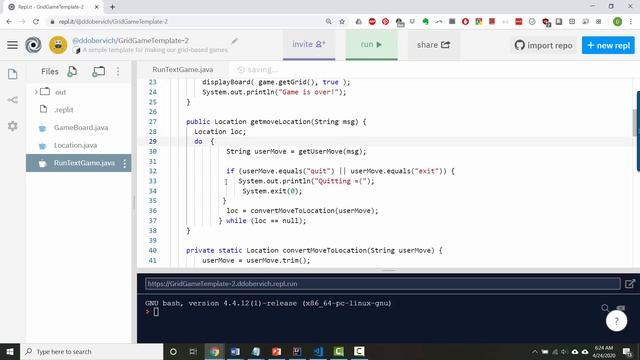The height and width of the screenshot is (360, 640).
Task: Go back in browser
Action: pos(9,22)
